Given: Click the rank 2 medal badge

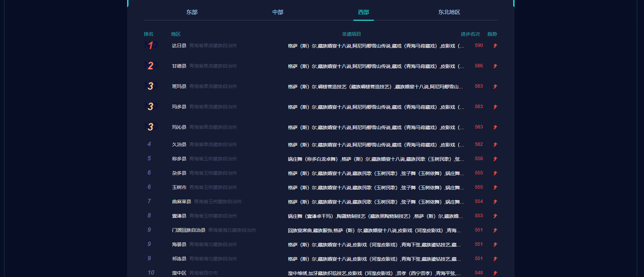Looking at the screenshot, I should 151,66.
